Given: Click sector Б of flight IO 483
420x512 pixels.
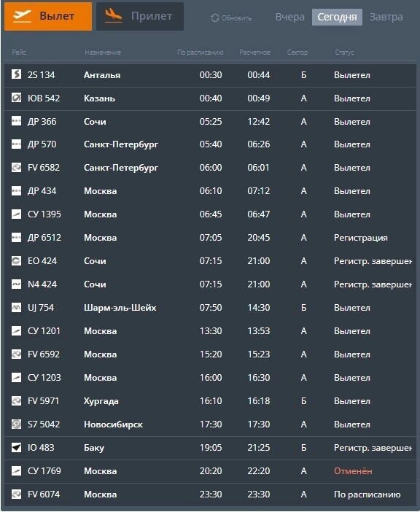Looking at the screenshot, I should 303,448.
